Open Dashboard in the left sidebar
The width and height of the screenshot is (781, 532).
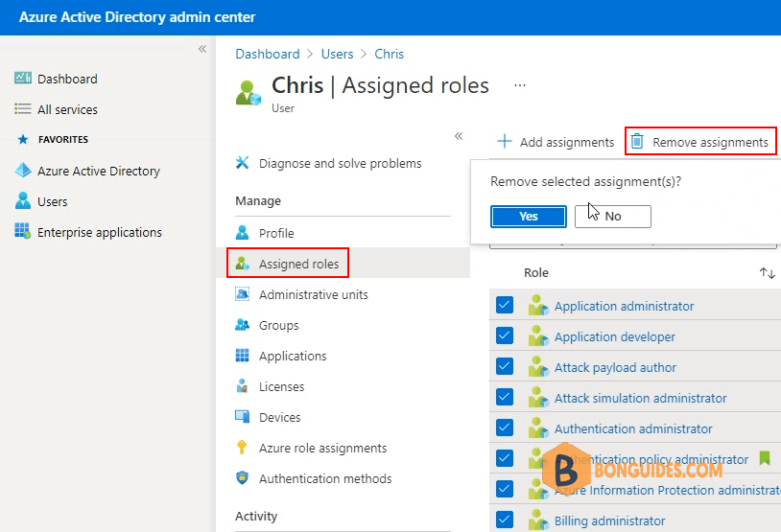click(67, 79)
